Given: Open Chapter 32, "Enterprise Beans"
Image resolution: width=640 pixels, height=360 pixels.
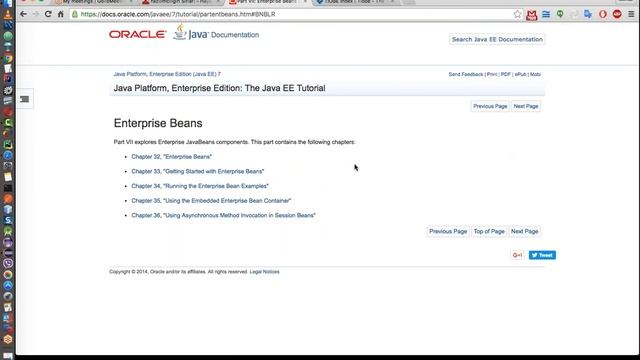Looking at the screenshot, I should [171, 157].
